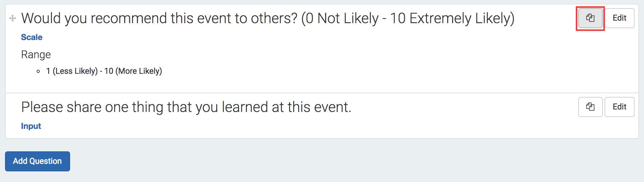
Task: Select the blue Scale question type label
Action: pos(32,37)
